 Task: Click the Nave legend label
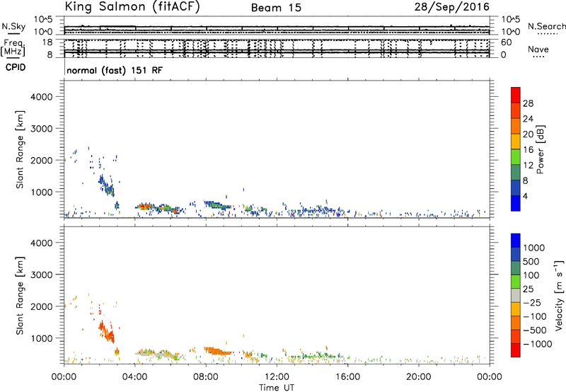point(538,50)
